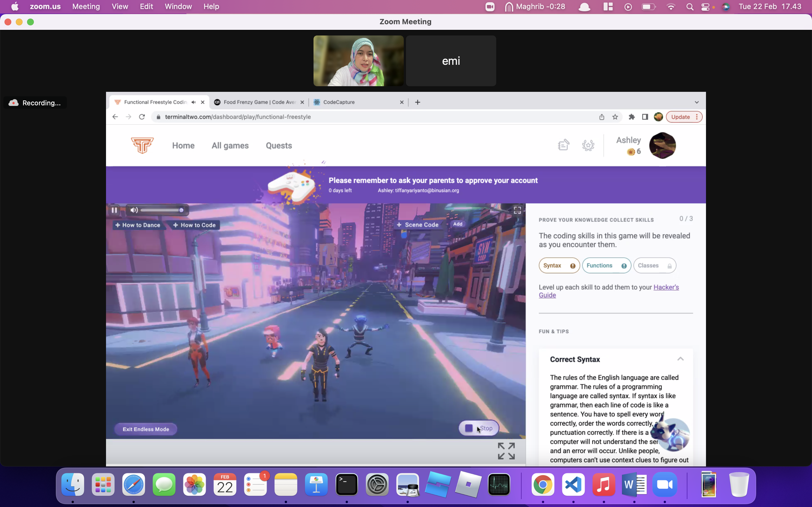Toggle Endless Mode exit switch
This screenshot has width=812, height=507.
(145, 429)
